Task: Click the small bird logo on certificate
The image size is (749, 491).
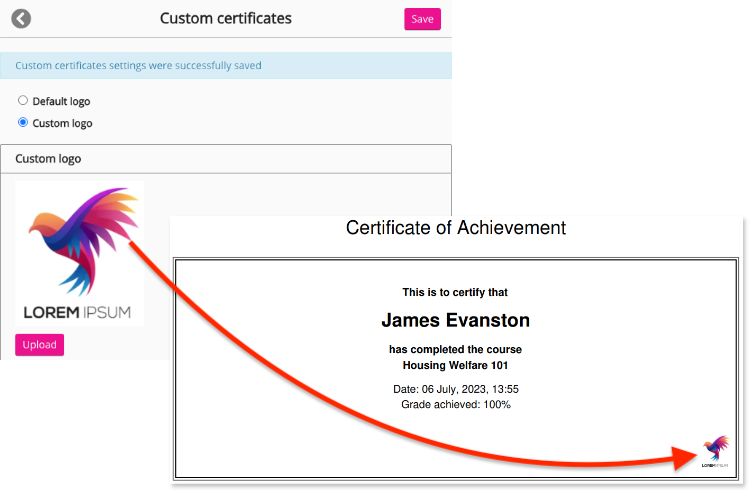Action: [715, 450]
